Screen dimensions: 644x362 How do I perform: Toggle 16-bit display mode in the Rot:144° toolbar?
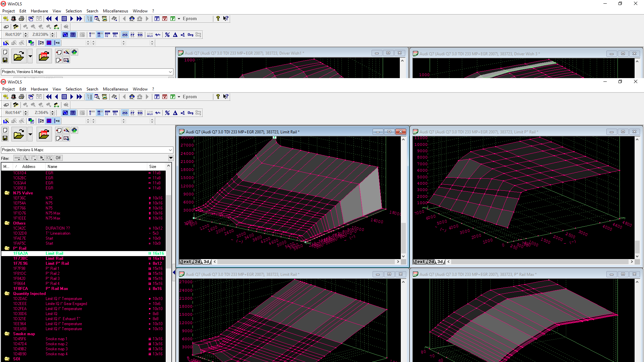coord(99,113)
